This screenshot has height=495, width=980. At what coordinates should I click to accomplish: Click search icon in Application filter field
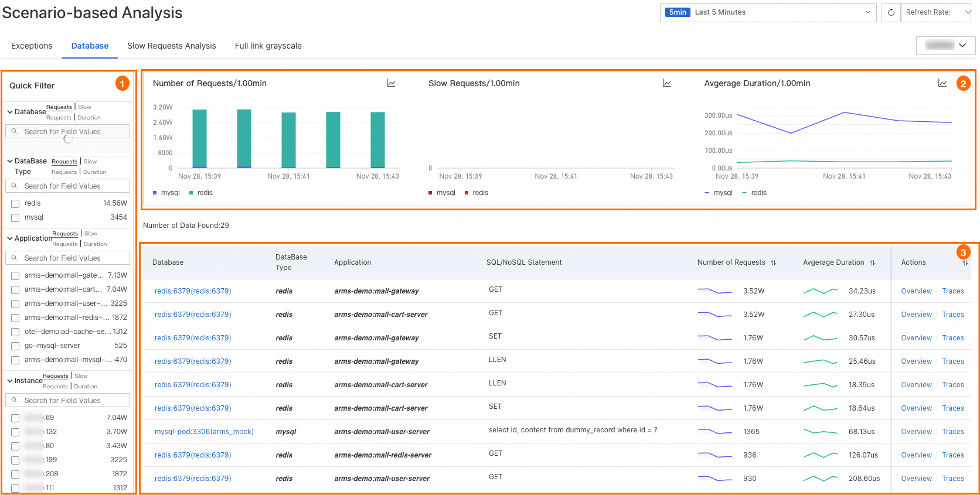(x=15, y=258)
